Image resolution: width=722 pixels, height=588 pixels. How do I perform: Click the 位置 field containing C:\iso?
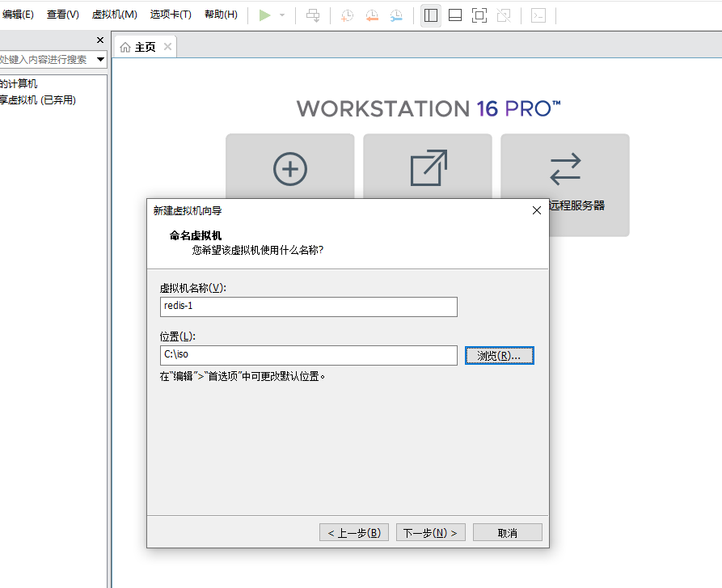309,356
